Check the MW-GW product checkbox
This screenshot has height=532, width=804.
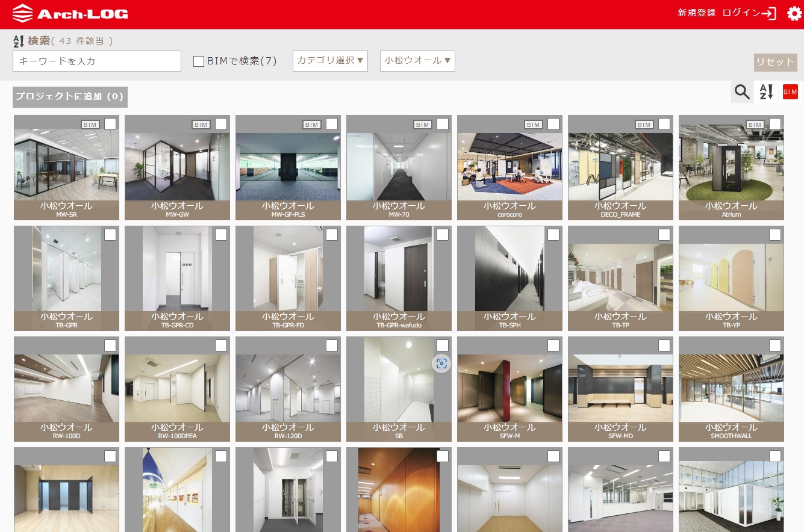[x=221, y=124]
